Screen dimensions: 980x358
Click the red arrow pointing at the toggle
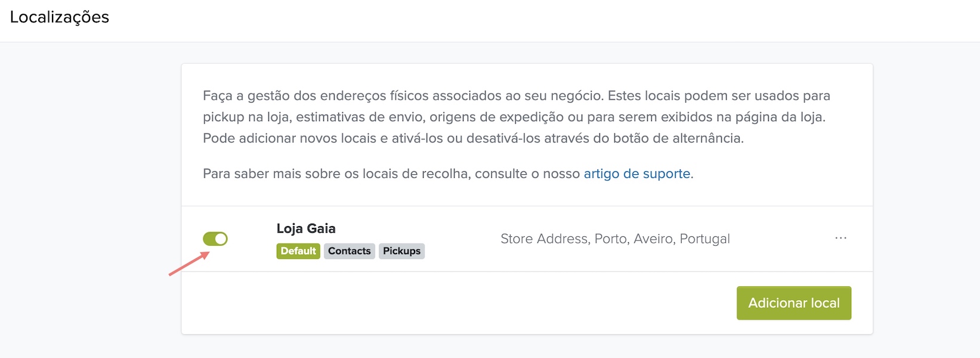click(189, 263)
